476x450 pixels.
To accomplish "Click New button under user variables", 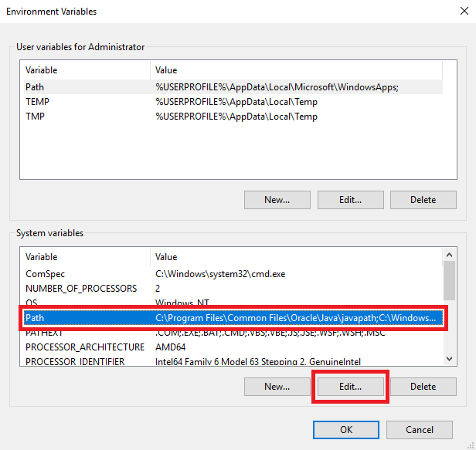I will click(x=277, y=200).
